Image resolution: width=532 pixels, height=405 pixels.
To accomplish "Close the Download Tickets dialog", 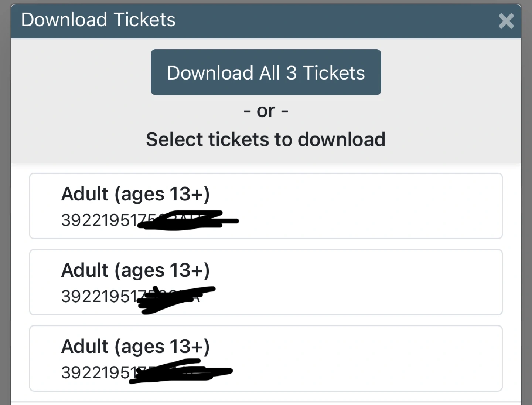I will pyautogui.click(x=506, y=21).
